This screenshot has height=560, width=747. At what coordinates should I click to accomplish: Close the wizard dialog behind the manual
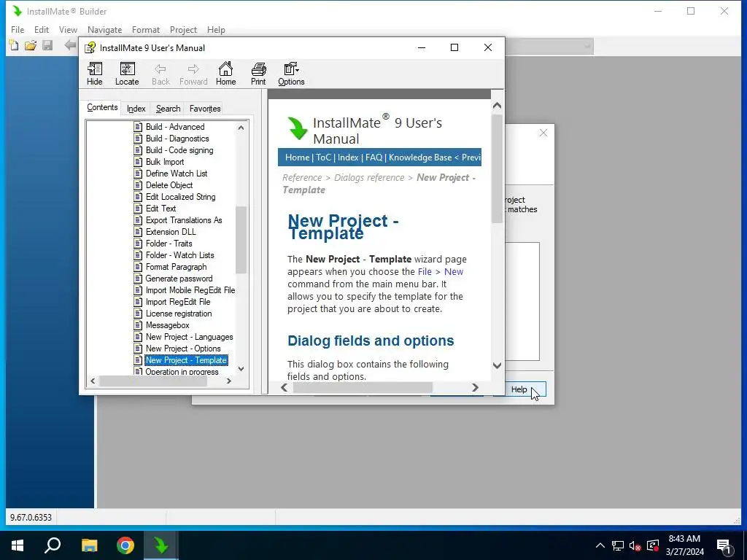point(543,133)
